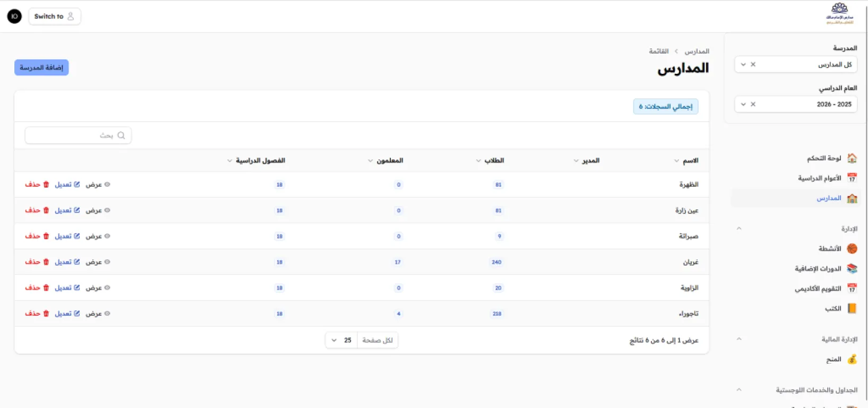Delete the صبراتة school row

[x=37, y=236]
